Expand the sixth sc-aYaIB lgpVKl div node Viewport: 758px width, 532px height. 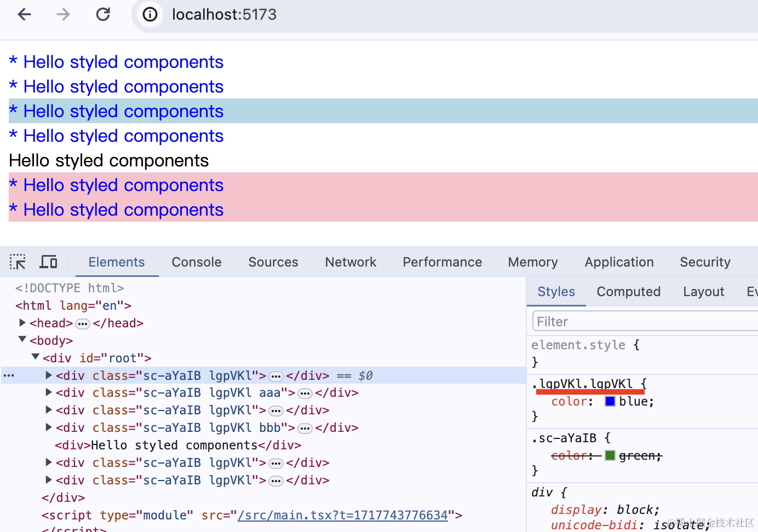click(49, 462)
